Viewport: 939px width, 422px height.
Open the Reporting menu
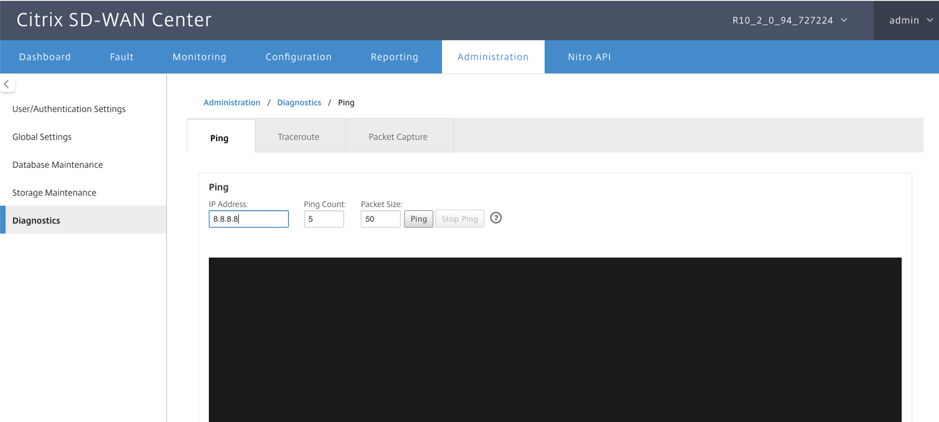[x=395, y=57]
